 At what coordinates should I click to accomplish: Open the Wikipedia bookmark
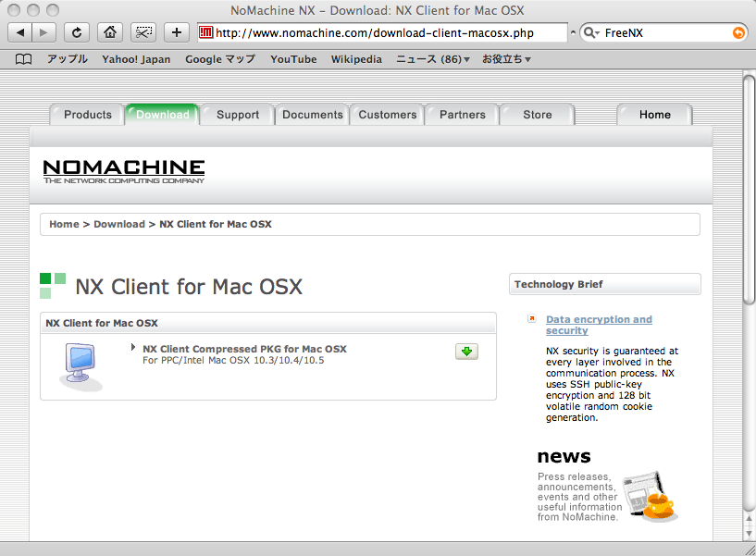click(x=356, y=59)
